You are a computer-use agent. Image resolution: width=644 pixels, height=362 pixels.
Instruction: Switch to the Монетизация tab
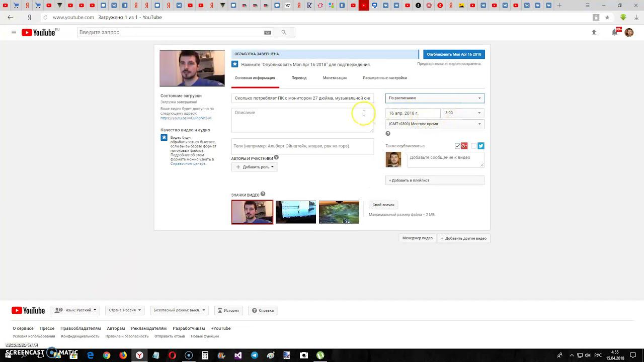pyautogui.click(x=335, y=78)
